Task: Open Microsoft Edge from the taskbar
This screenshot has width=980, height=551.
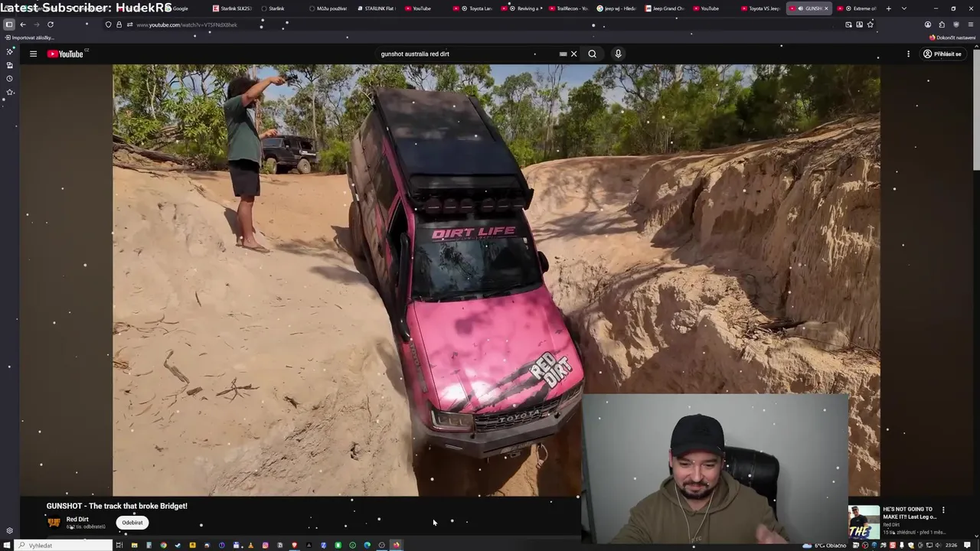Action: tap(367, 546)
